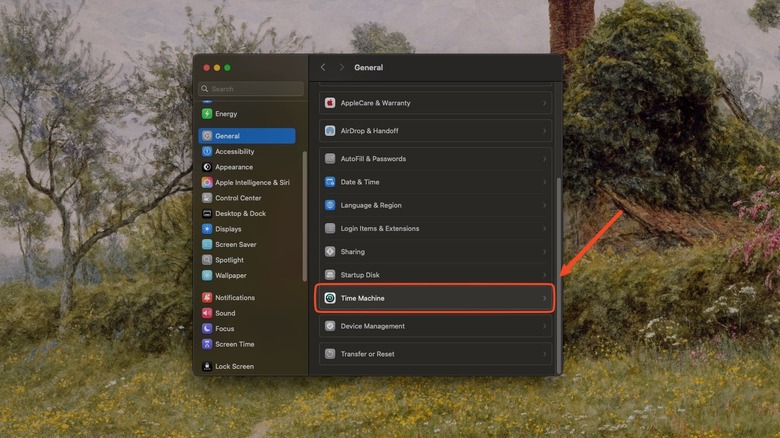
Task: Select Apple Intelligence & Siri in sidebar
Action: tap(251, 183)
